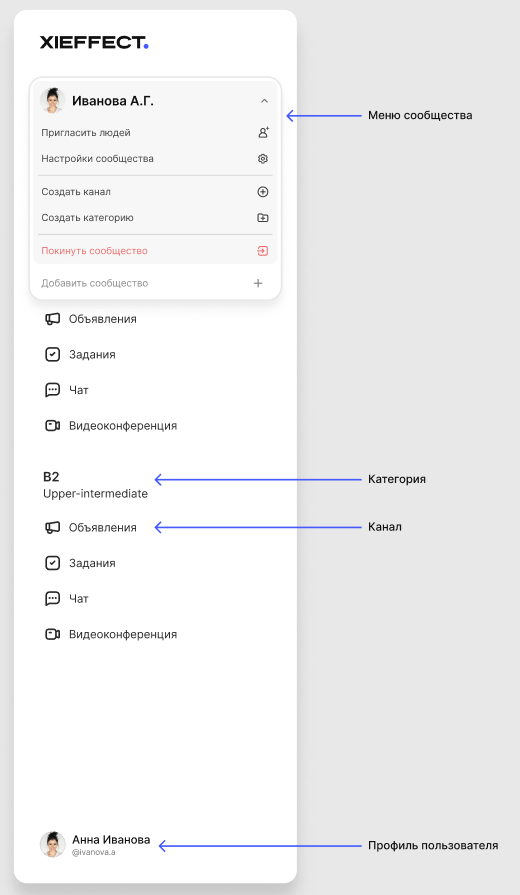Click the B2 Объявления megaphone icon
This screenshot has height=895, width=520.
coord(53,527)
